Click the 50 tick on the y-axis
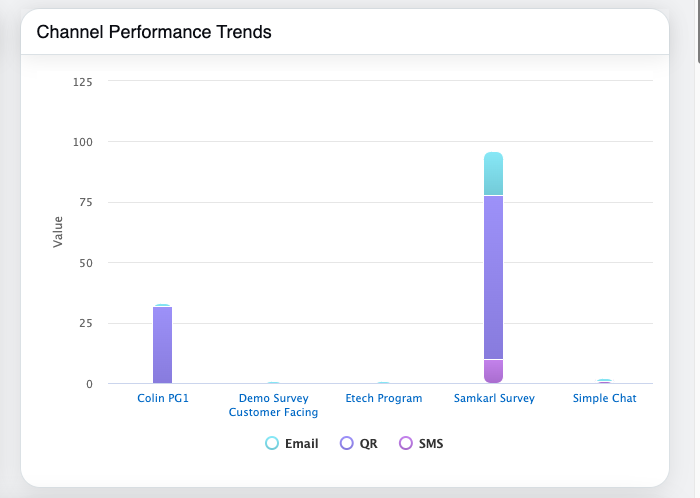Viewport: 700px width, 498px height. click(x=86, y=263)
